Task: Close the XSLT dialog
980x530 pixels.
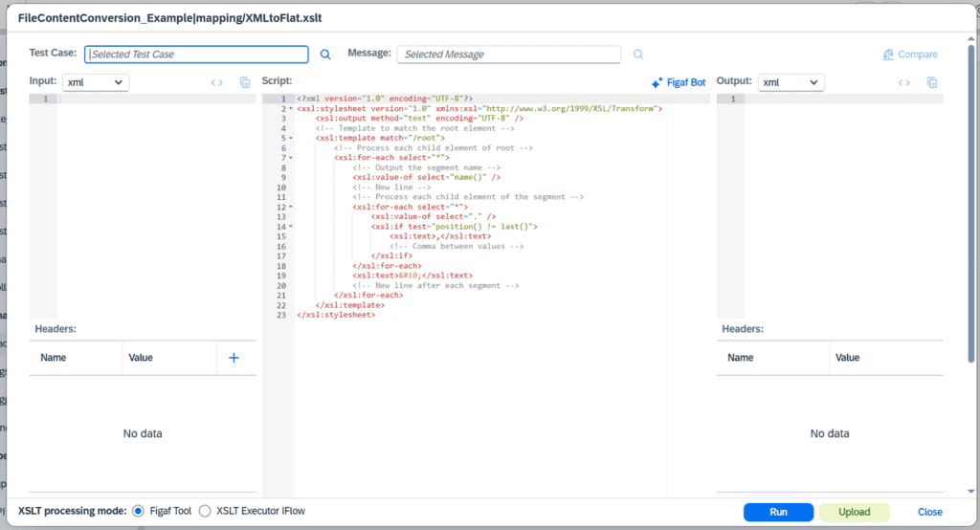Action: [929, 512]
